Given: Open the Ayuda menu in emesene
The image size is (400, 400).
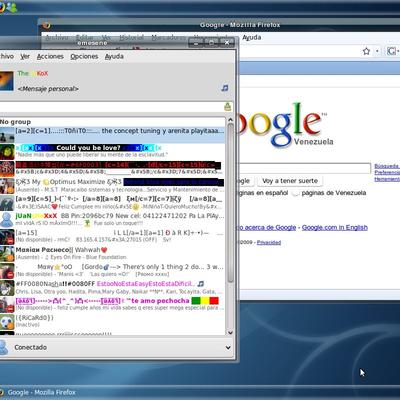Looking at the screenshot, I should click(114, 56).
